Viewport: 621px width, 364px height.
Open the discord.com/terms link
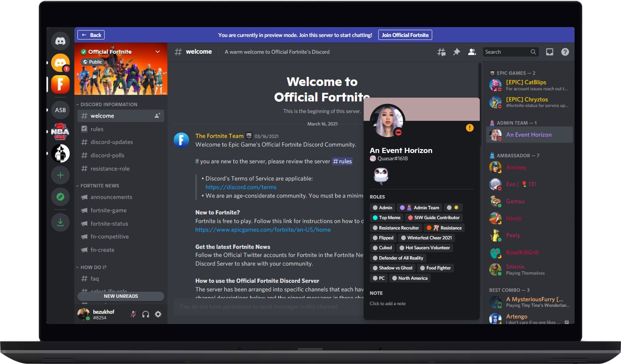click(x=241, y=187)
